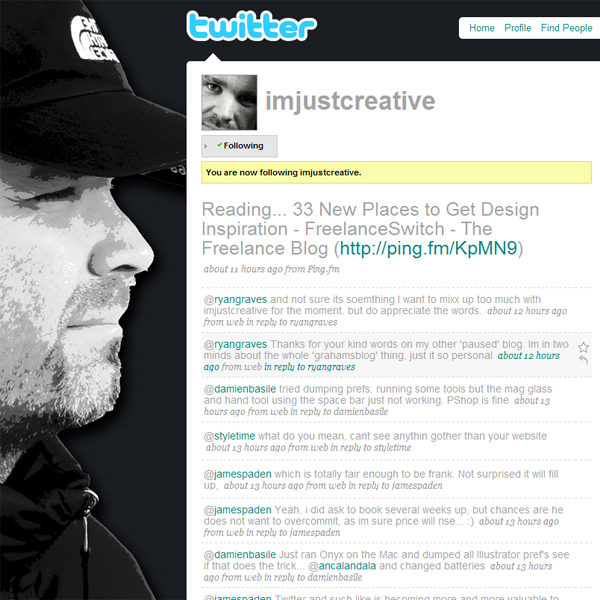This screenshot has height=600, width=600.
Task: Open 'in reply to ryangraves' highlighted link
Action: [x=310, y=367]
